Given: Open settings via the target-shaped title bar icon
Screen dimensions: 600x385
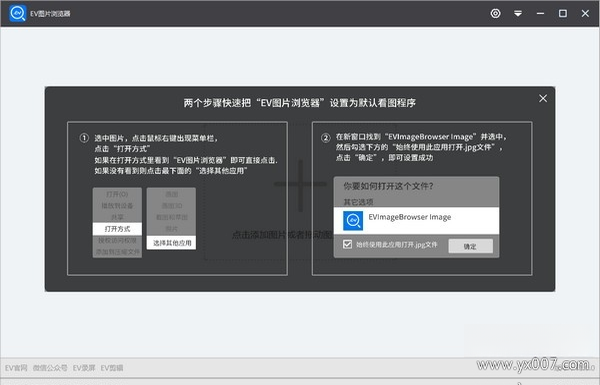Looking at the screenshot, I should coord(496,13).
